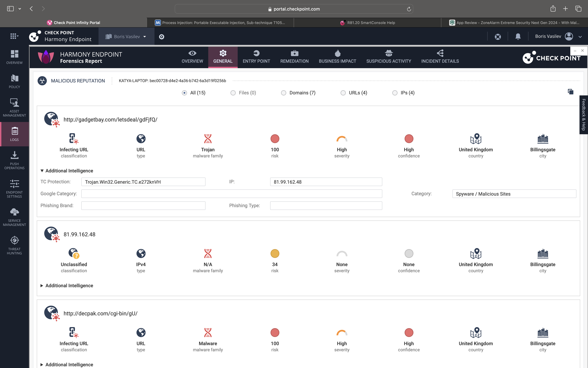Click the yellow risk 34 indicator
The height and width of the screenshot is (368, 588).
[x=275, y=254]
